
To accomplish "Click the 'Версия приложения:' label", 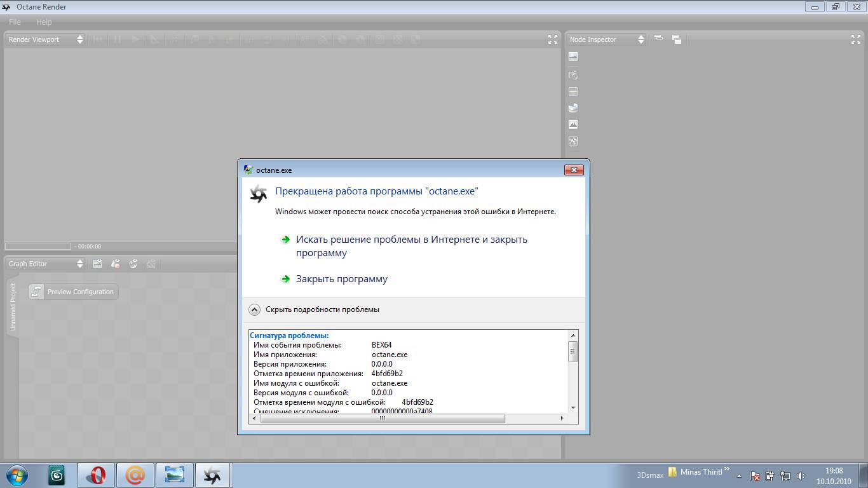I will point(290,364).
